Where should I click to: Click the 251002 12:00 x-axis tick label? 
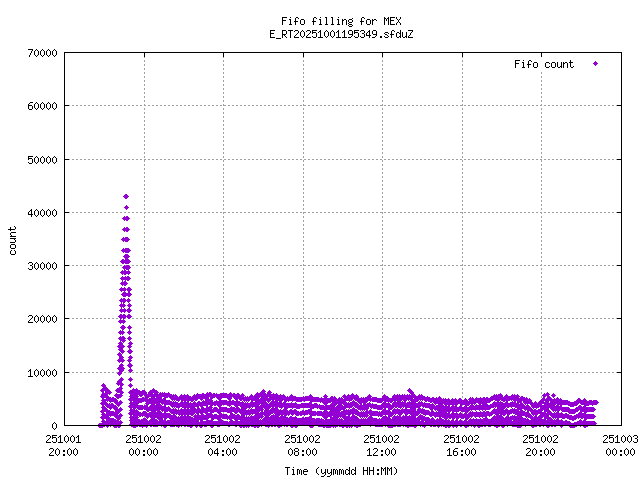(x=382, y=444)
